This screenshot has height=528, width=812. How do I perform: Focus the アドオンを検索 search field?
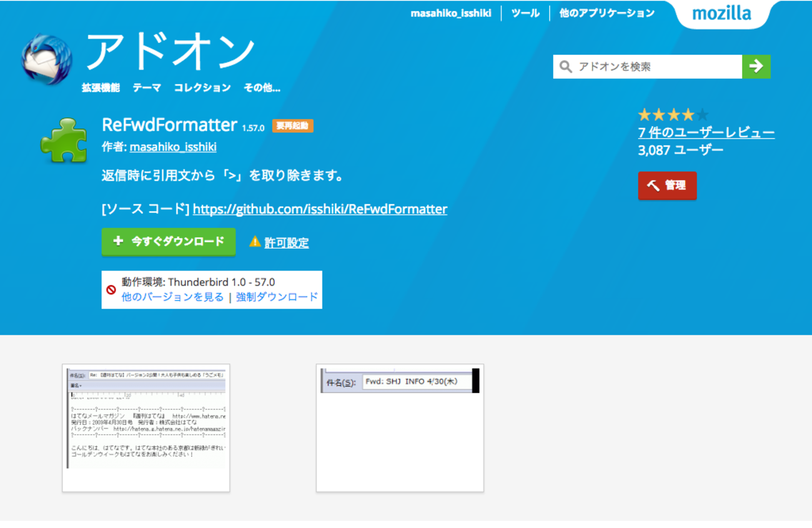pos(648,66)
